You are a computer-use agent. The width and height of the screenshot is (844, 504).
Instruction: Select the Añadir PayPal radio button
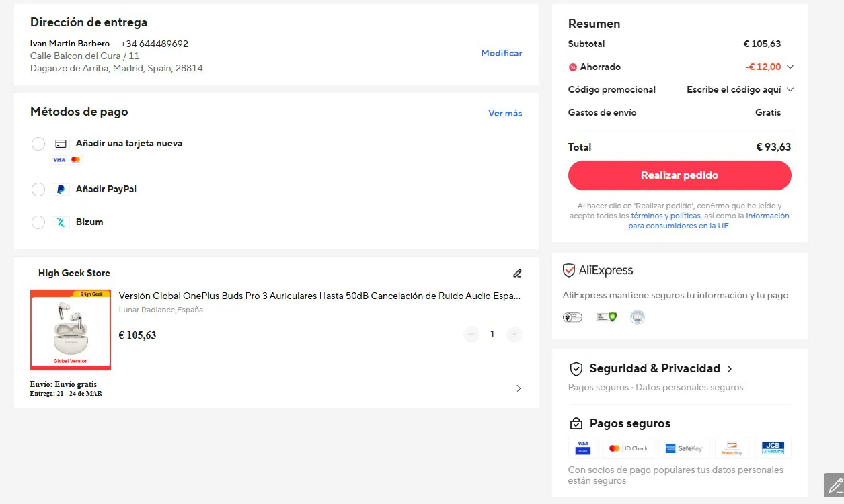coord(38,190)
